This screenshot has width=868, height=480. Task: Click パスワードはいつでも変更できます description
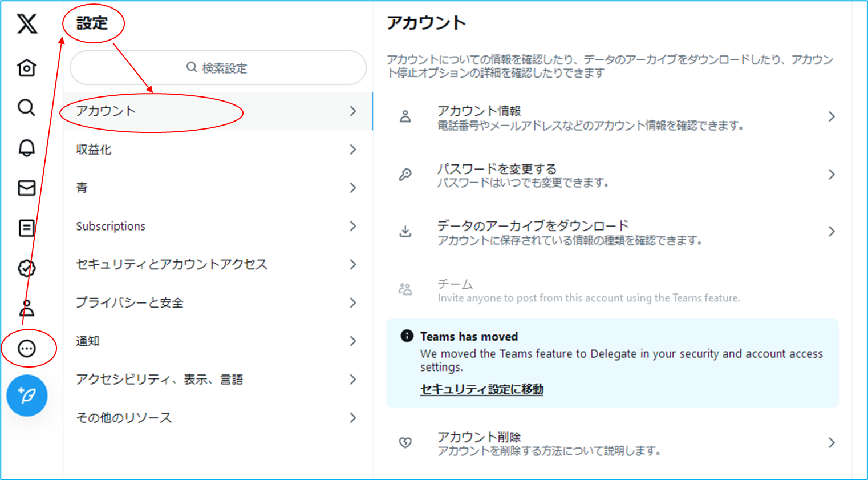point(523,183)
